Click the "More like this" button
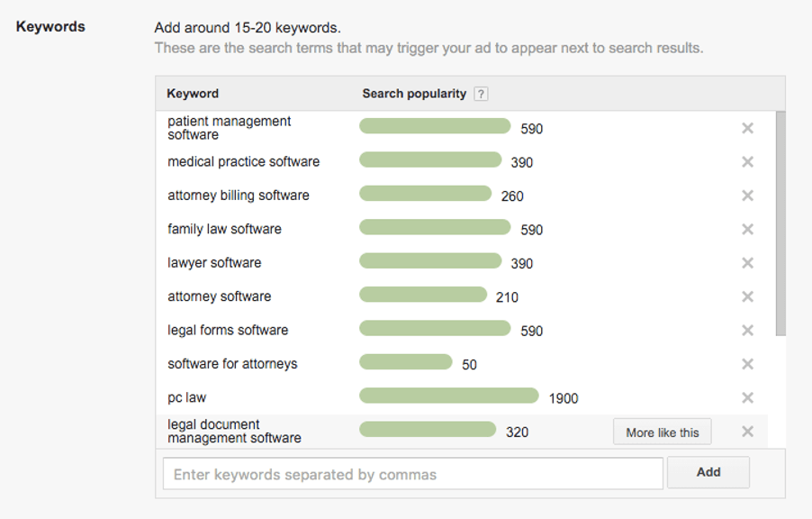This screenshot has width=812, height=519. (662, 432)
